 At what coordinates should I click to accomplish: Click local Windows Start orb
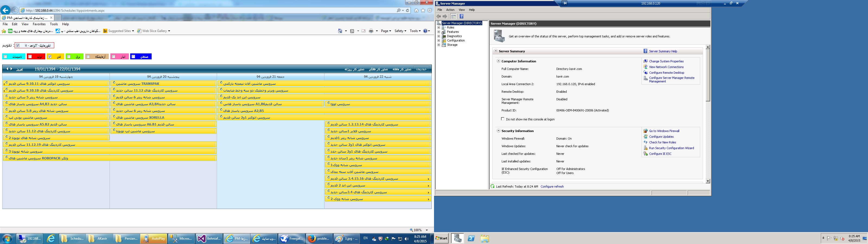pyautogui.click(x=7, y=239)
